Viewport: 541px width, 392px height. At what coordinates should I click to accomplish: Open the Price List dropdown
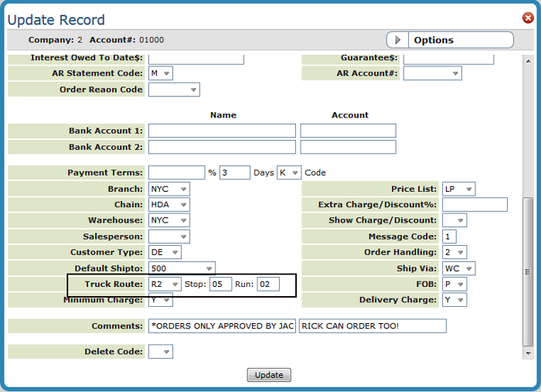point(458,189)
